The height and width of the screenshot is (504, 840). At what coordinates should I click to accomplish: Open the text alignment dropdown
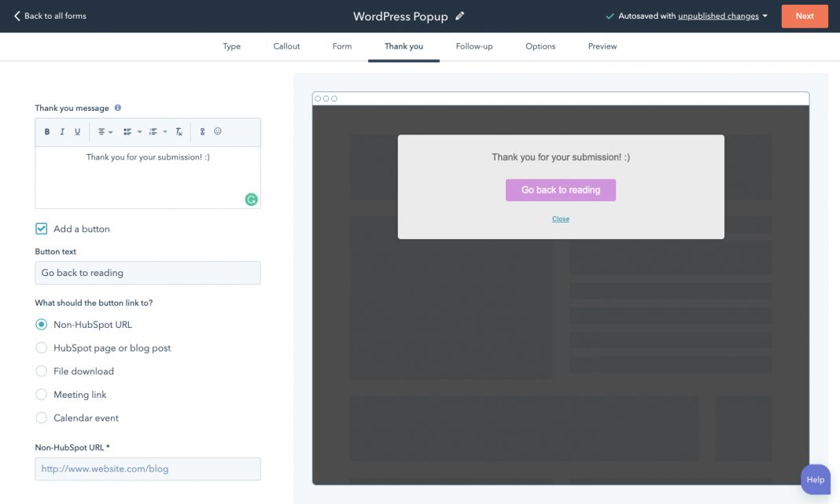[105, 131]
